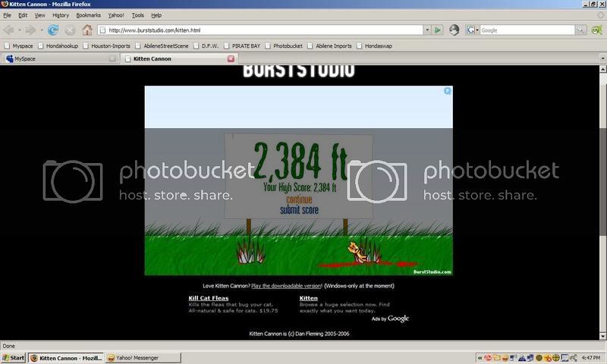Open the Help menu
The height and width of the screenshot is (364, 607).
156,15
